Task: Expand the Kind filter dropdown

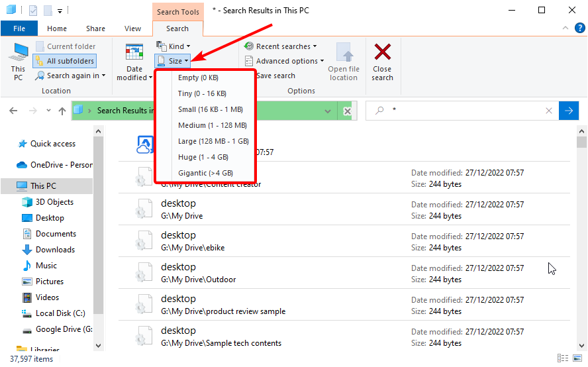Action: [x=173, y=46]
